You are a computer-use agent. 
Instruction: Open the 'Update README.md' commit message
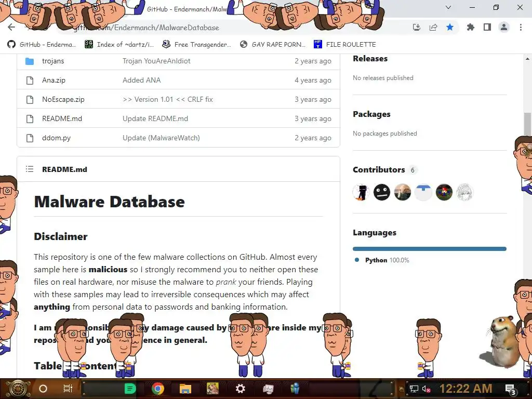tap(155, 119)
